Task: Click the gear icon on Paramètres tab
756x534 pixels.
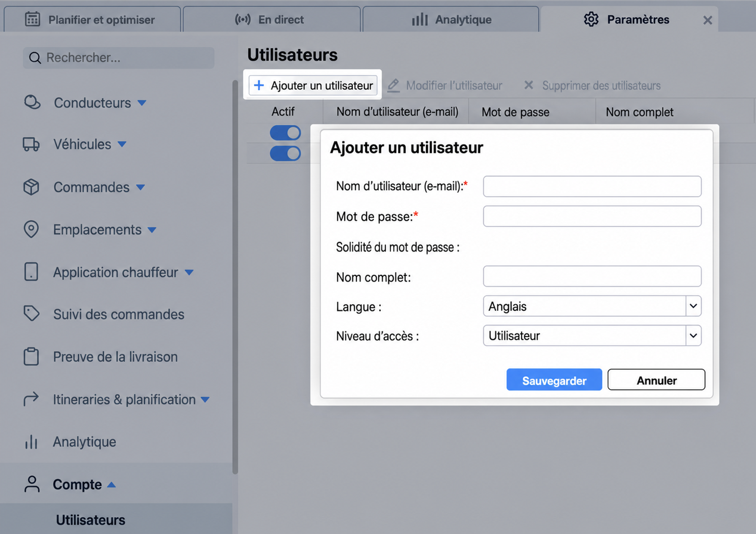Action: 591,19
